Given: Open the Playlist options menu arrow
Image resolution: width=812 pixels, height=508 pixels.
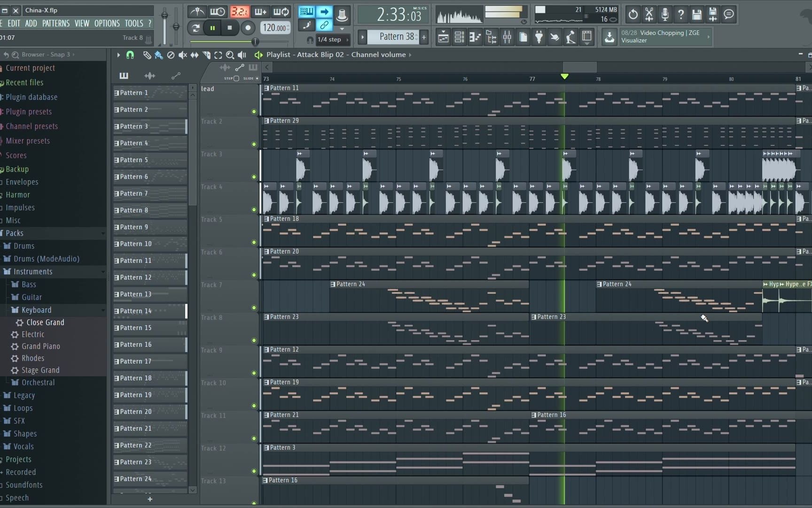Looking at the screenshot, I should click(x=118, y=55).
